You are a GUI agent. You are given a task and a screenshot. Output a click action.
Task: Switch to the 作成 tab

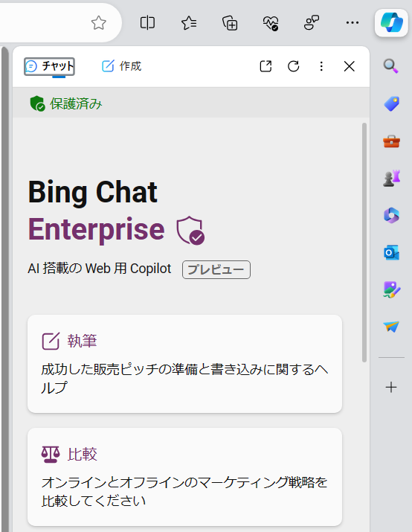tap(122, 65)
